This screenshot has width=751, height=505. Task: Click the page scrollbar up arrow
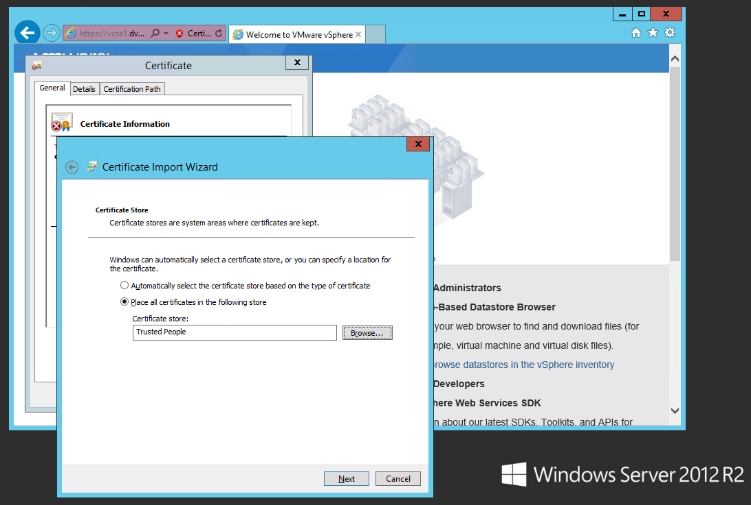coord(675,59)
